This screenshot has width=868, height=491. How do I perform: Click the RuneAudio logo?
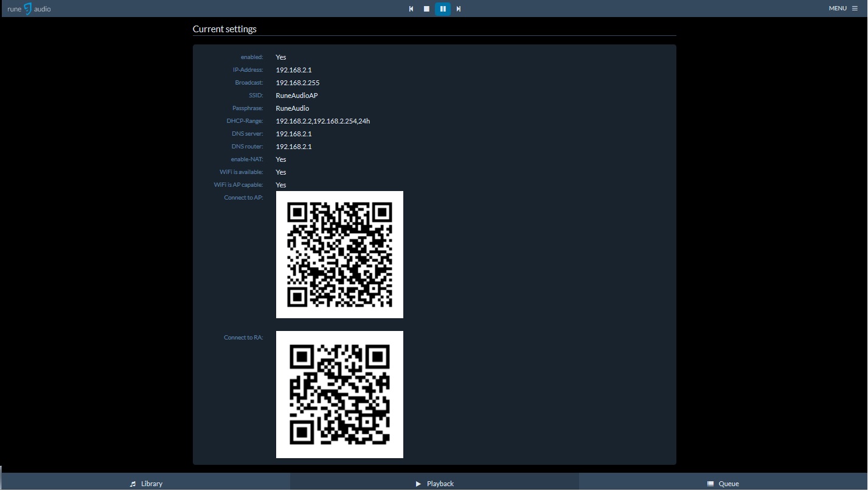tap(29, 9)
